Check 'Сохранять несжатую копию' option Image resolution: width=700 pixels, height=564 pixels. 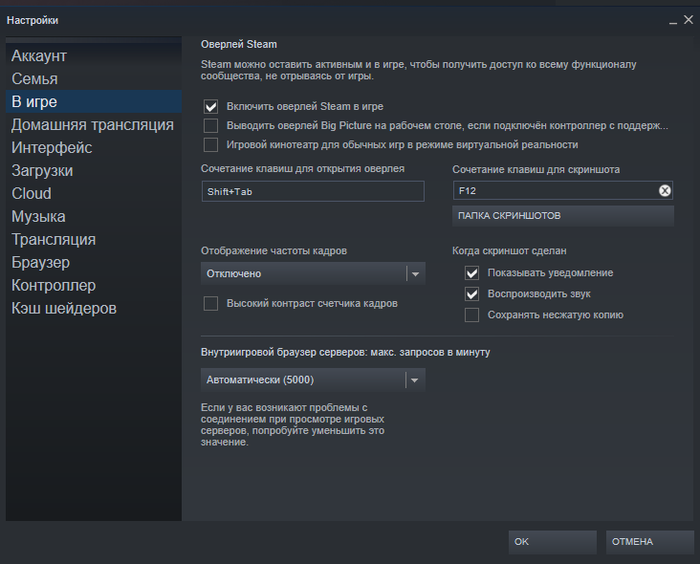pos(472,315)
